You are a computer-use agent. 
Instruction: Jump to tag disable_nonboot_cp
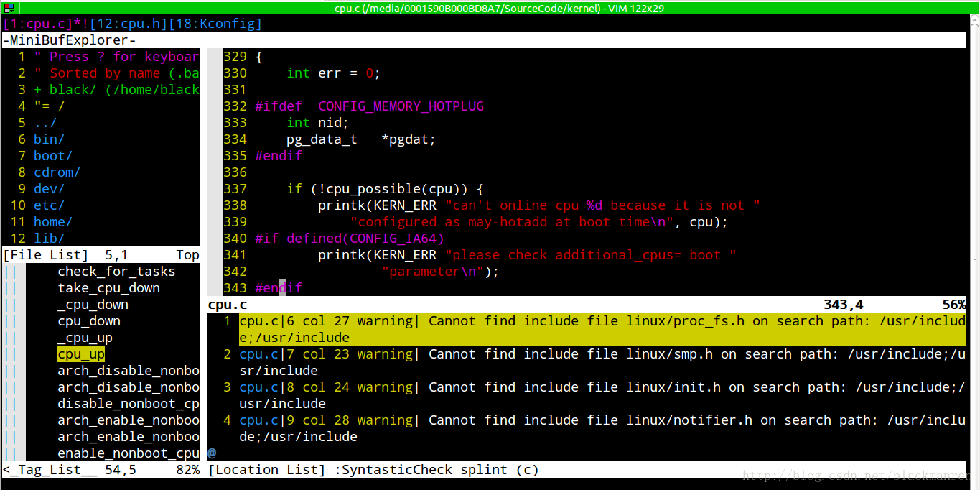[x=129, y=404]
